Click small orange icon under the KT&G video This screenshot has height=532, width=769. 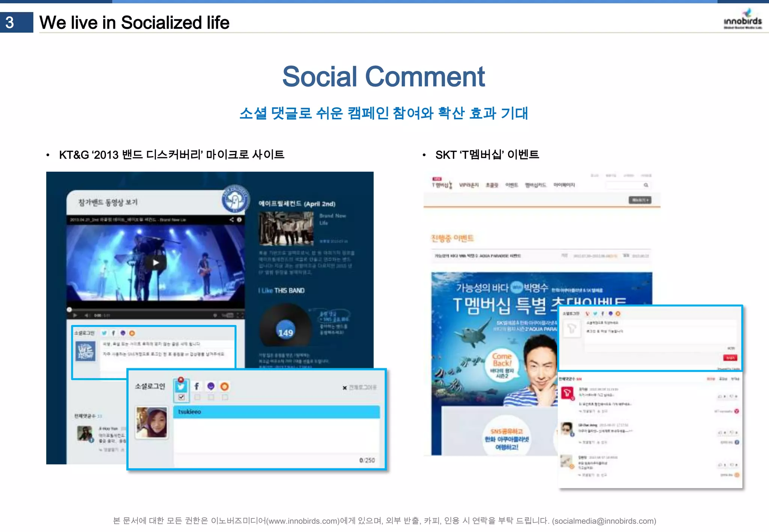[132, 333]
